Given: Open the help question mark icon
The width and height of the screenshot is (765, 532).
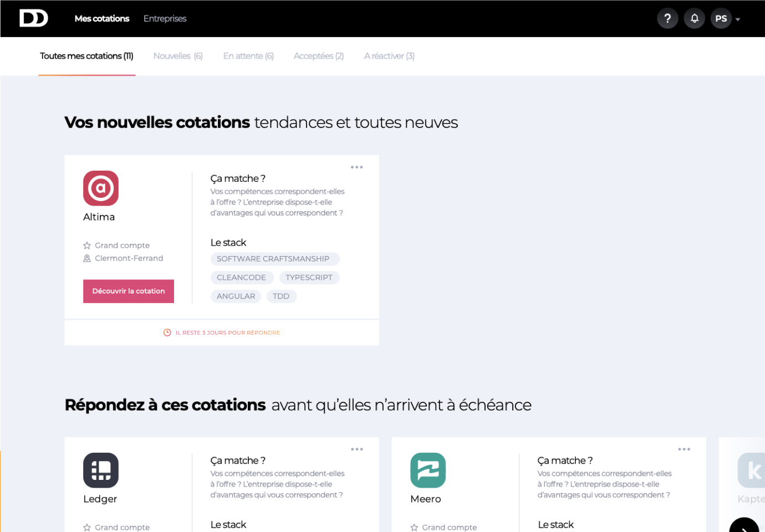Looking at the screenshot, I should (667, 18).
